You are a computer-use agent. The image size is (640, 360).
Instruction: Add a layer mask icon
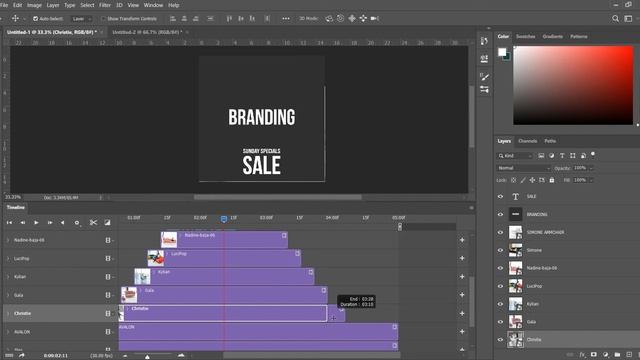coord(594,355)
